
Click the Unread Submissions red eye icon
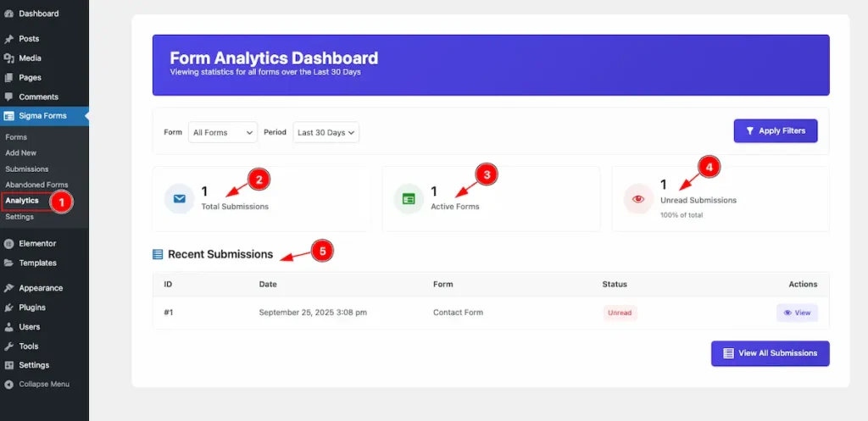(638, 199)
